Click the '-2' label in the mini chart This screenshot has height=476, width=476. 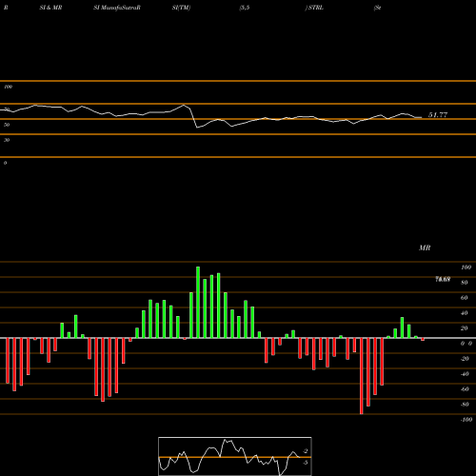(306, 451)
